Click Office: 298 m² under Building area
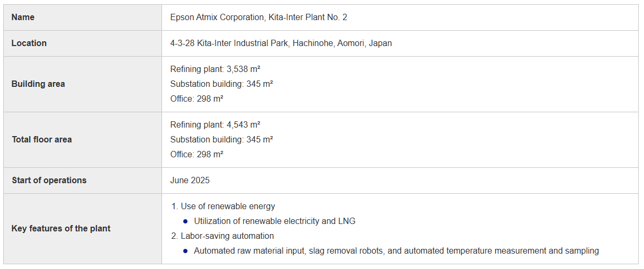Image resolution: width=644 pixels, height=269 pixels. [196, 99]
